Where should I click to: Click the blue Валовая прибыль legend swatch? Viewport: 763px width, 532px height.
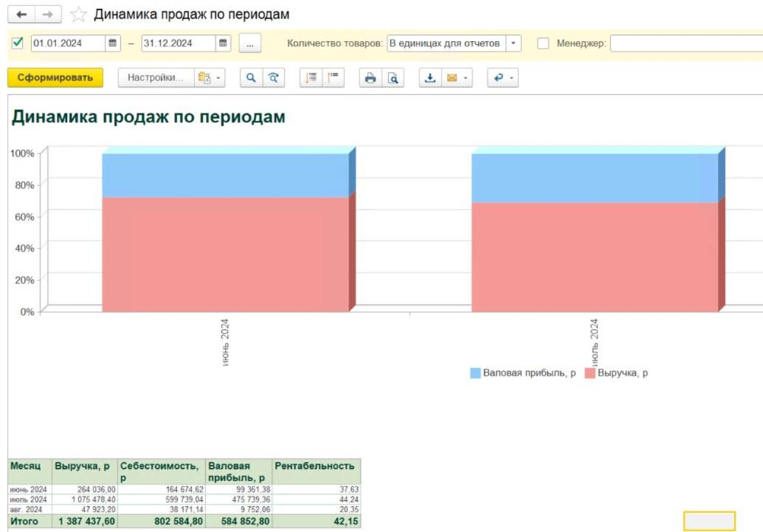tap(475, 373)
